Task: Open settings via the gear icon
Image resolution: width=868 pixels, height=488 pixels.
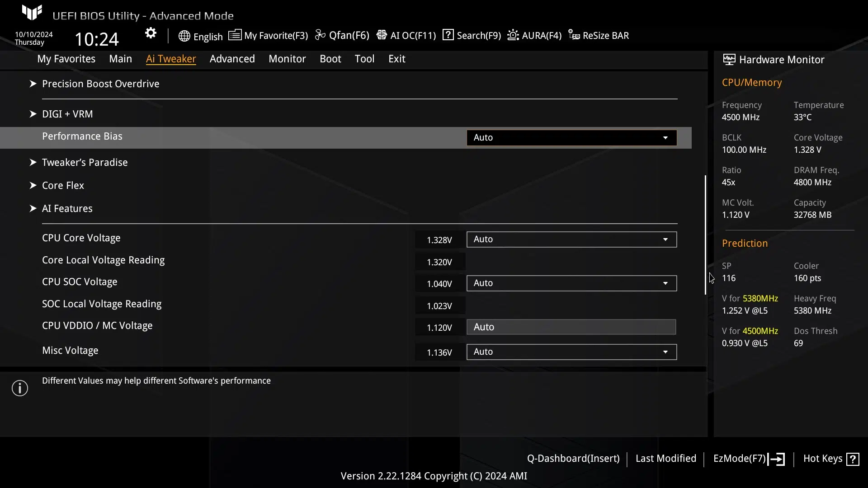Action: pyautogui.click(x=151, y=33)
